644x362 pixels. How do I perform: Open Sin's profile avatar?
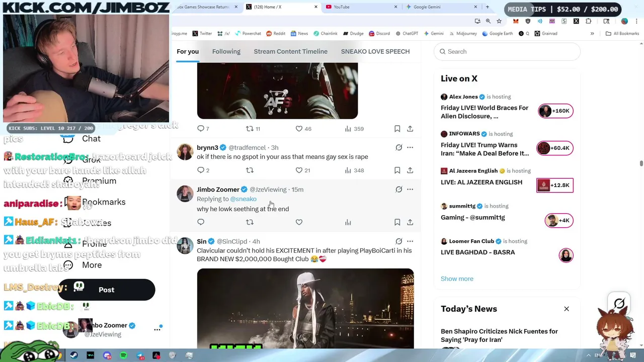[x=185, y=246]
